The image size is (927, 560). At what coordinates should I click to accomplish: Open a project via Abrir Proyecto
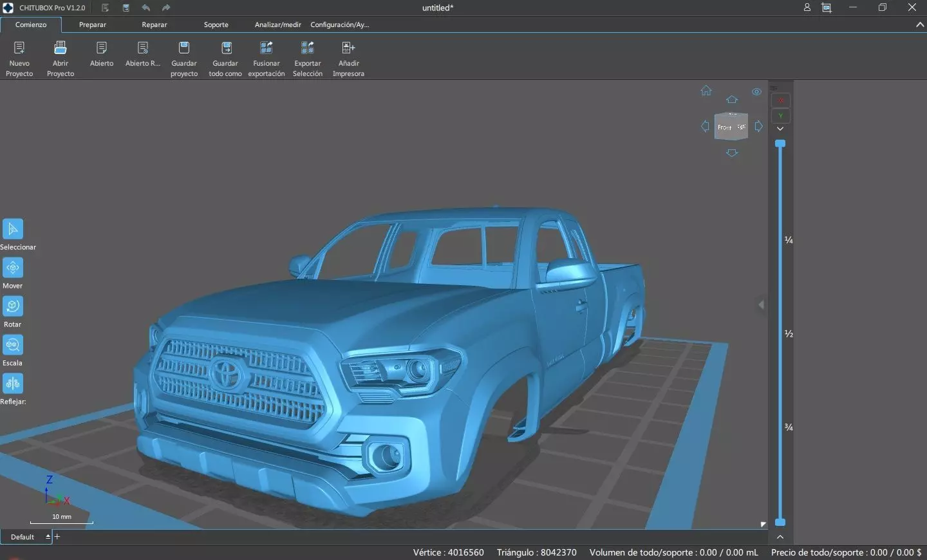(x=61, y=58)
